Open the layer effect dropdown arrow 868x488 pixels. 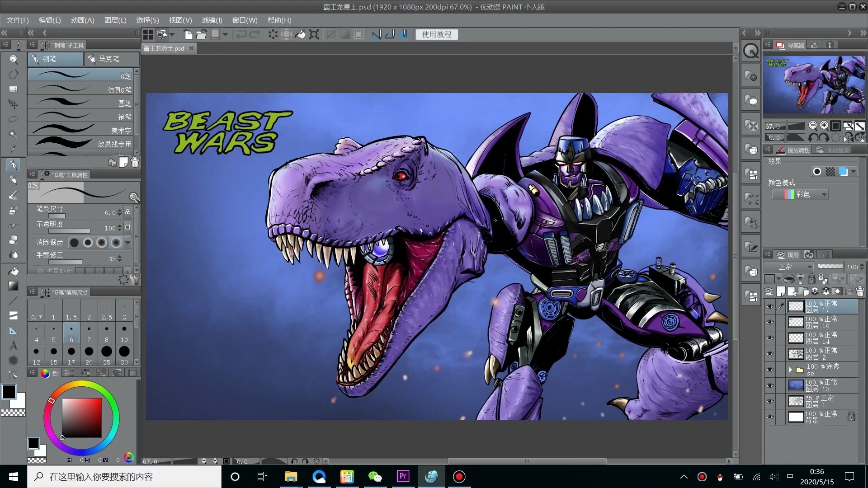tap(853, 172)
